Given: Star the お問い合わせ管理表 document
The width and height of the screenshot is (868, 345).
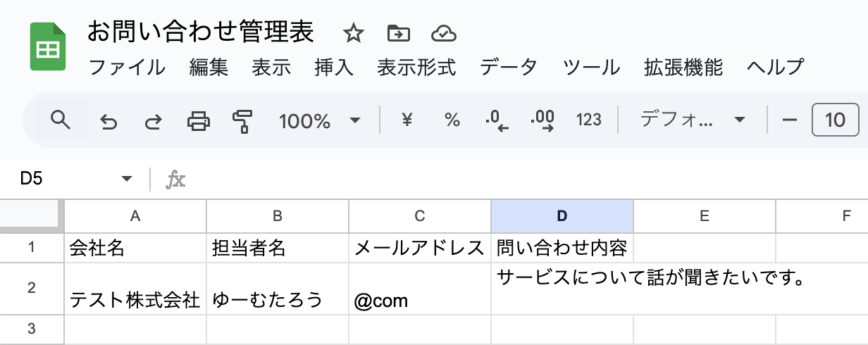Looking at the screenshot, I should [x=352, y=33].
